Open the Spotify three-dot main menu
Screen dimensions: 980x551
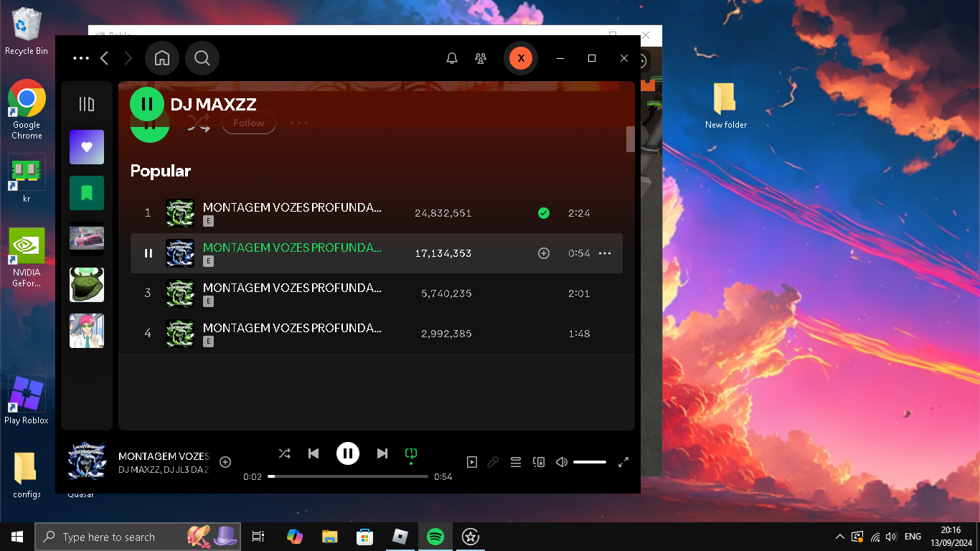pos(81,58)
